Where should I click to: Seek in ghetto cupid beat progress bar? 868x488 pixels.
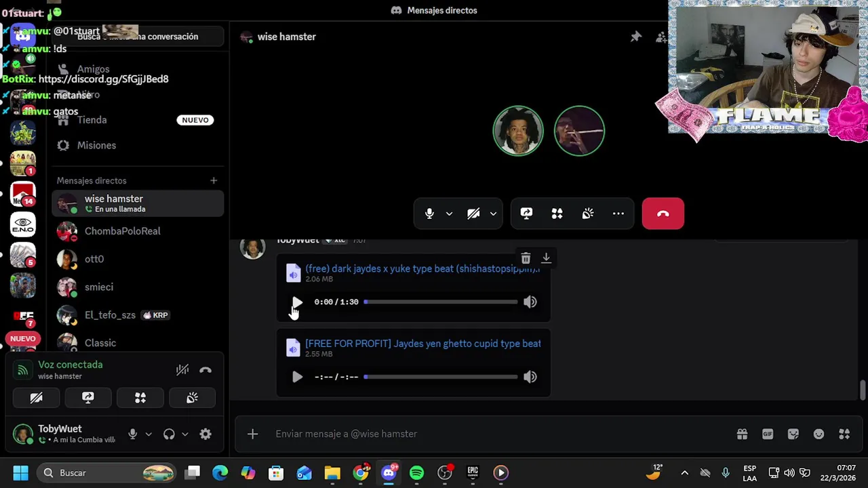[x=441, y=377]
